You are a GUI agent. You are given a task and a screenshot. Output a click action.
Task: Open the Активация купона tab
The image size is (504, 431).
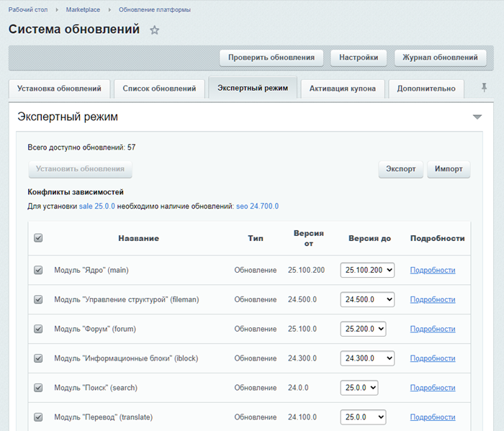click(343, 89)
